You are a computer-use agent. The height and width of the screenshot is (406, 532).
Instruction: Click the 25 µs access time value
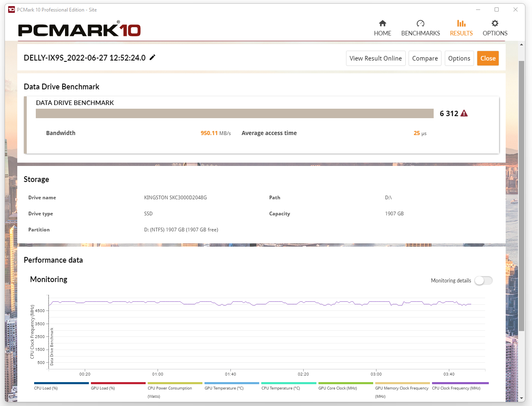click(x=420, y=133)
